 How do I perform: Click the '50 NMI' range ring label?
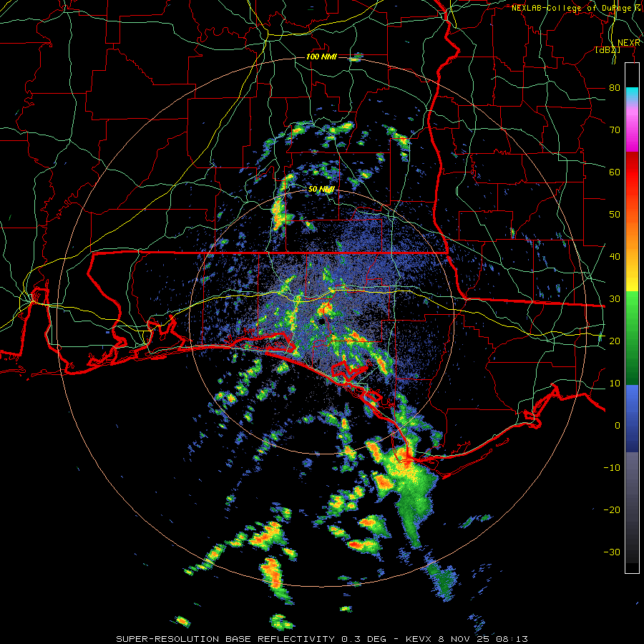[321, 190]
